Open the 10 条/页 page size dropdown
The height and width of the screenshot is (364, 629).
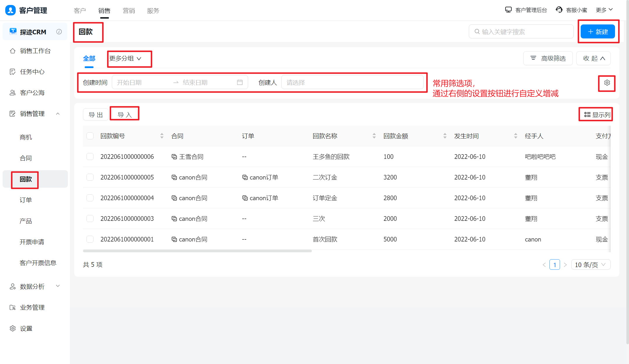tap(590, 264)
